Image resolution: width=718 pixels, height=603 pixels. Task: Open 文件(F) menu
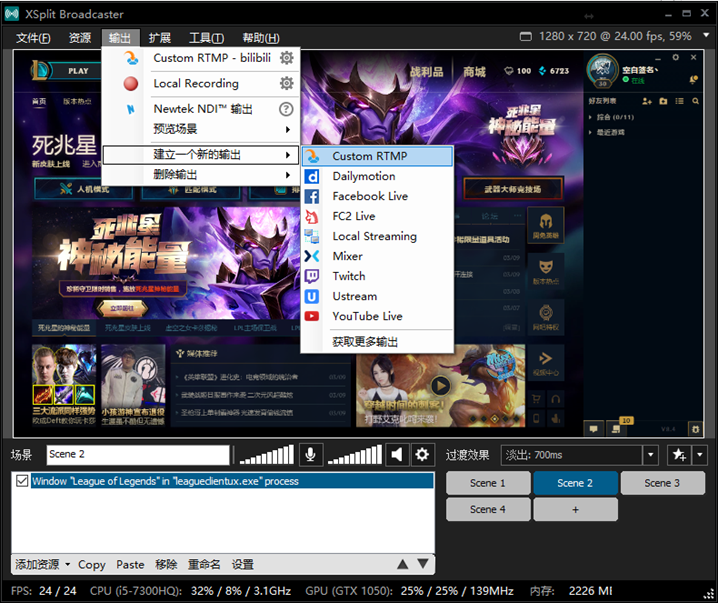[x=33, y=38]
